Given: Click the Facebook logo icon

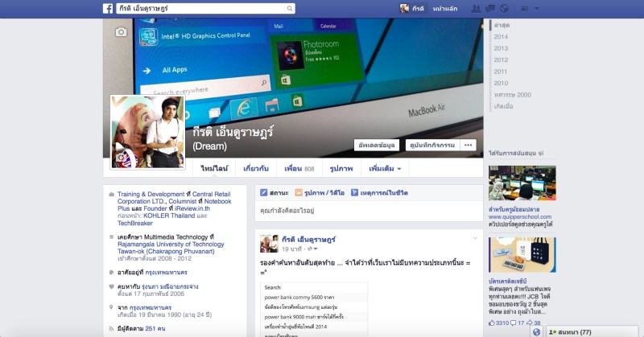Looking at the screenshot, I should click(108, 8).
